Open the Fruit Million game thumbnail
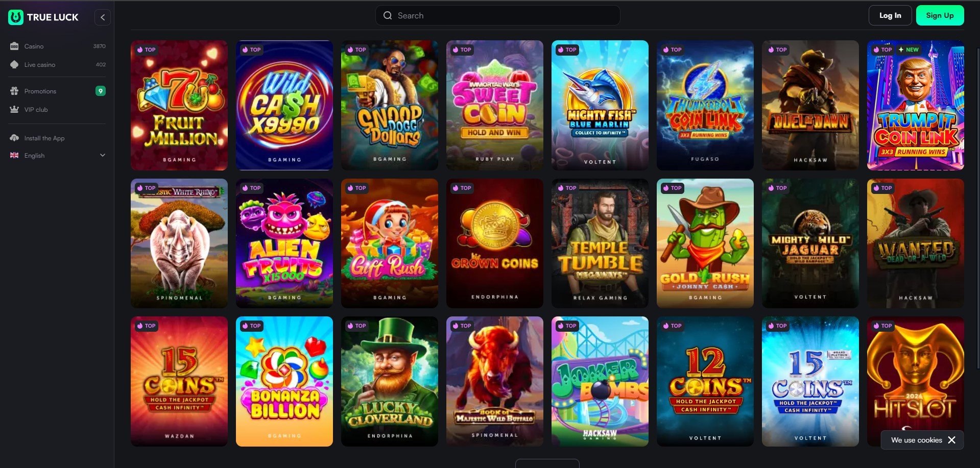 click(x=179, y=105)
